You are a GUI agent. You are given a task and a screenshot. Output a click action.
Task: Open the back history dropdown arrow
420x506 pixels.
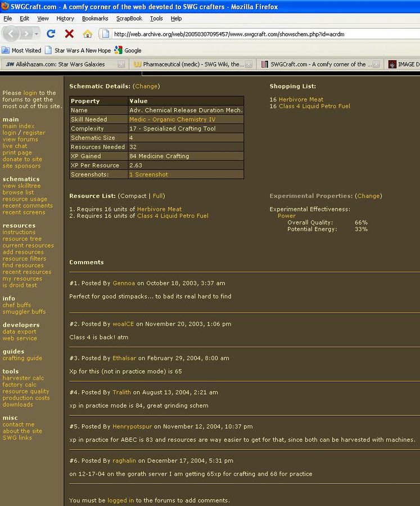36,34
